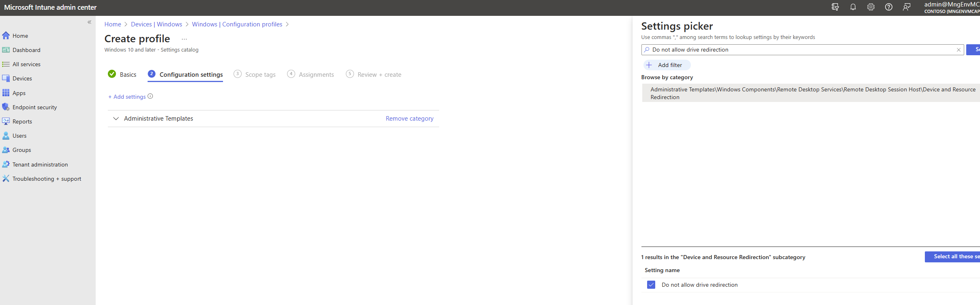Open the help question mark icon
The width and height of the screenshot is (980, 305).
[889, 7]
